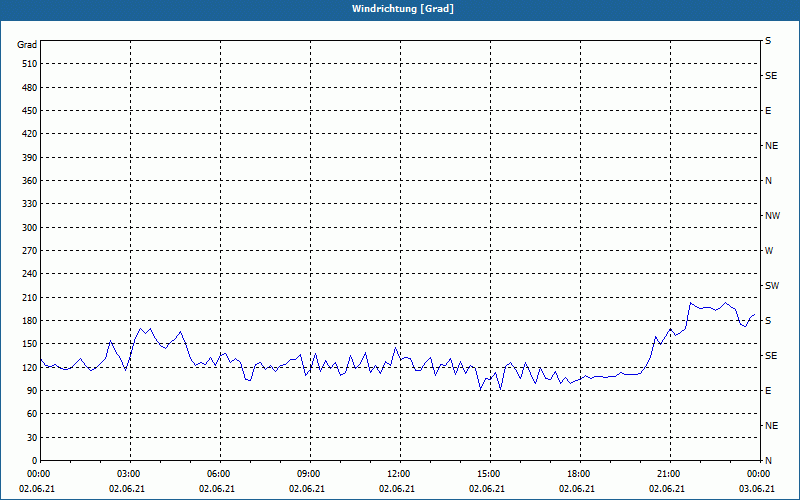Select date 02.06.21 under 03:00

coord(127,489)
